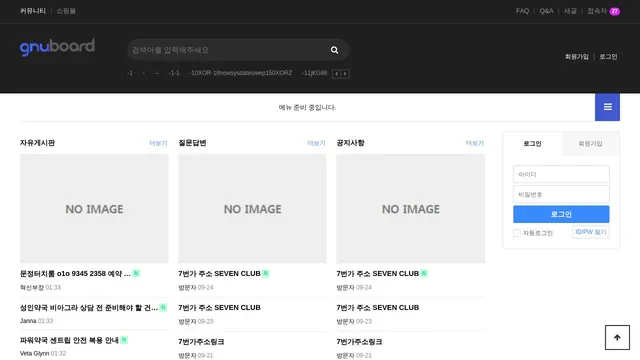Click popular search term -11jKG88
Screen dimensions: 640x360
point(314,73)
